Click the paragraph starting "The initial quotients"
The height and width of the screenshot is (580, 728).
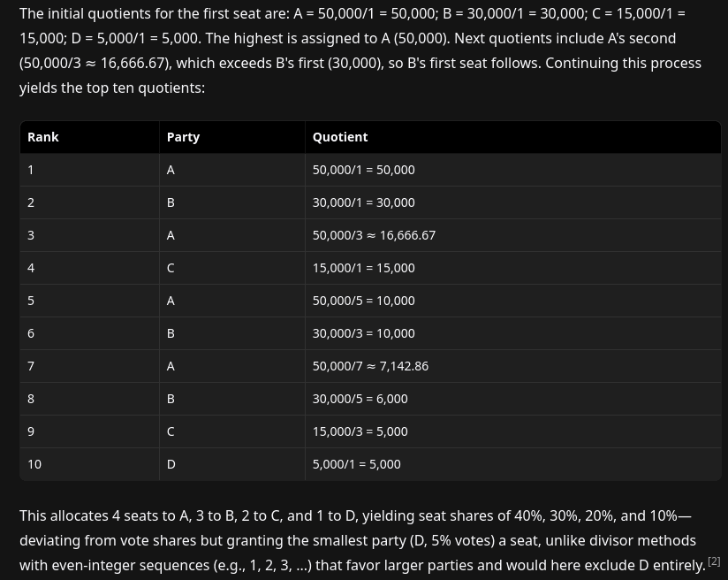353,50
